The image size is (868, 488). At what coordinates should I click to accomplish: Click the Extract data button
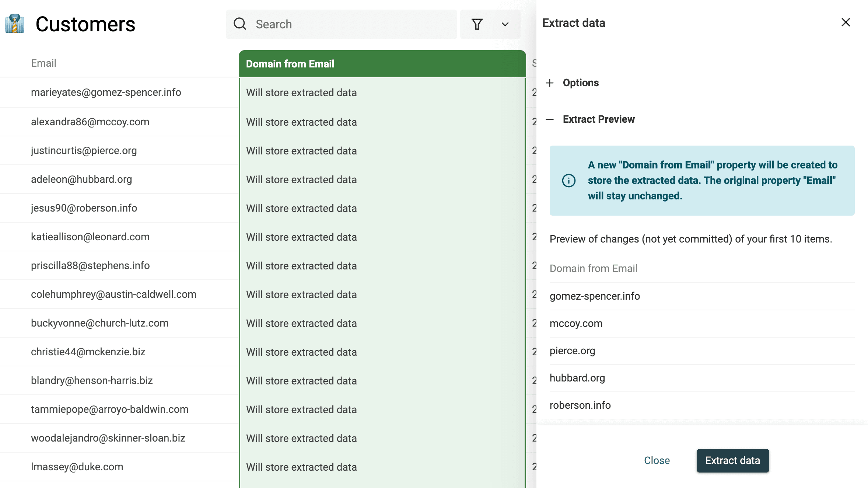[733, 460]
